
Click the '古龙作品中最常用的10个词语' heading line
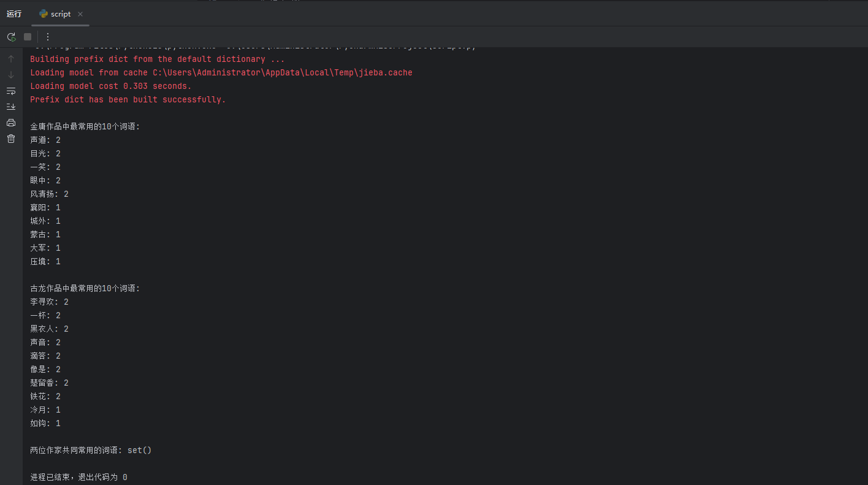point(85,288)
